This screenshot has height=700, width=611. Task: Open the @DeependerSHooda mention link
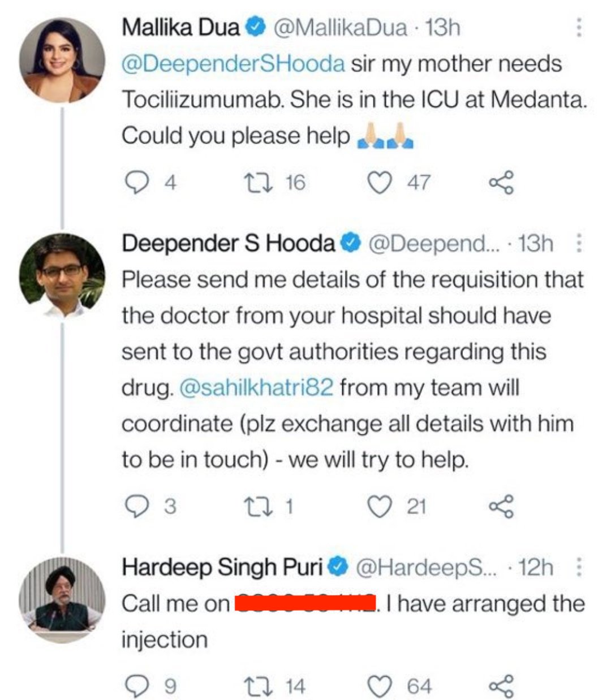coord(233,63)
